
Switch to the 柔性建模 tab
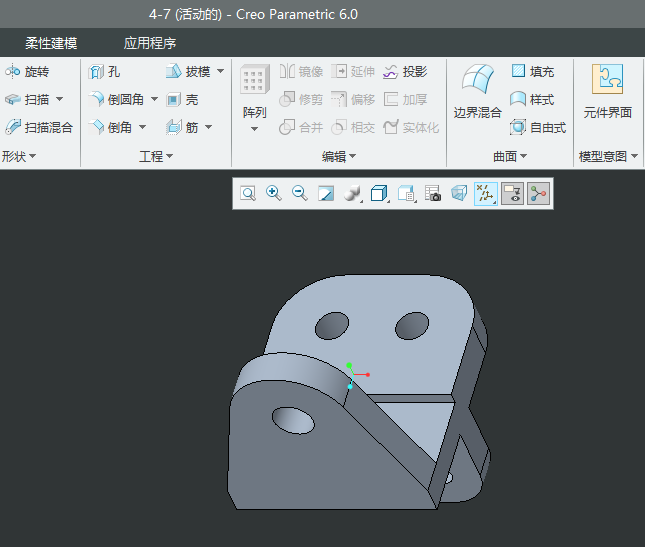click(51, 43)
